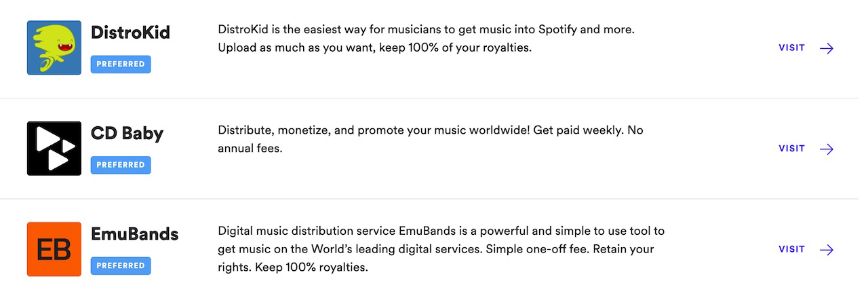Click the 'easiest way for musicians' DistroKid sentence
This screenshot has width=868, height=300.
point(427,30)
